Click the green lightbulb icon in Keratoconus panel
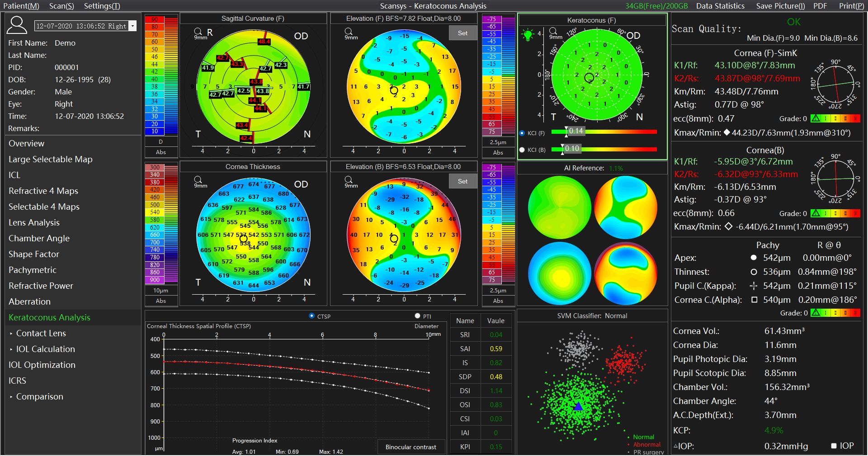Image resolution: width=868 pixels, height=456 pixels. tap(527, 34)
